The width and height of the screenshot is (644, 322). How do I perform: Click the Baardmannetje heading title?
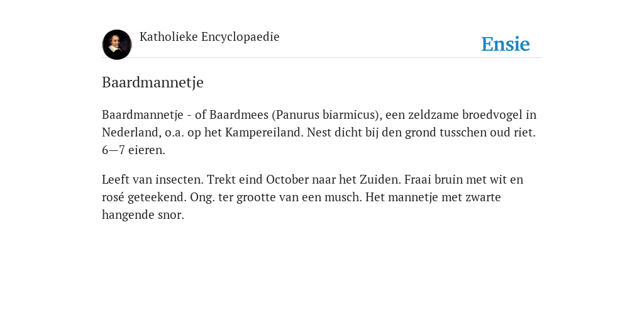(x=153, y=82)
